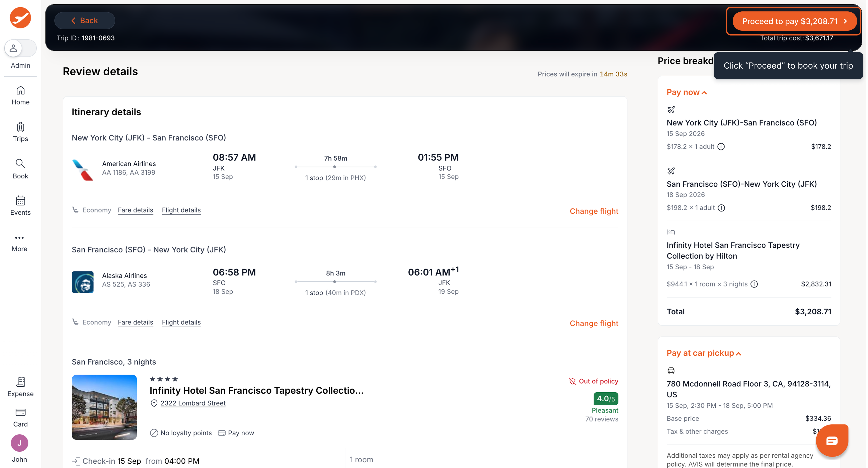Open the orange chat support bubble

(832, 440)
